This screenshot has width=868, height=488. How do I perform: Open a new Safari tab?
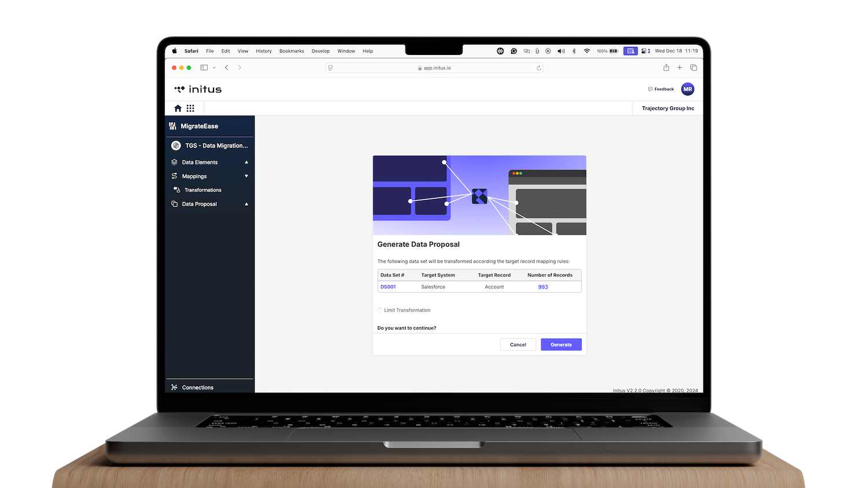coord(680,68)
